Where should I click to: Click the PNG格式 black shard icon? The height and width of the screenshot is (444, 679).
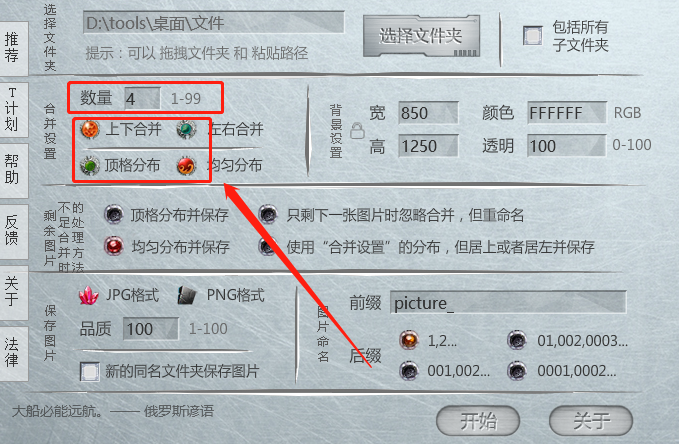[187, 295]
